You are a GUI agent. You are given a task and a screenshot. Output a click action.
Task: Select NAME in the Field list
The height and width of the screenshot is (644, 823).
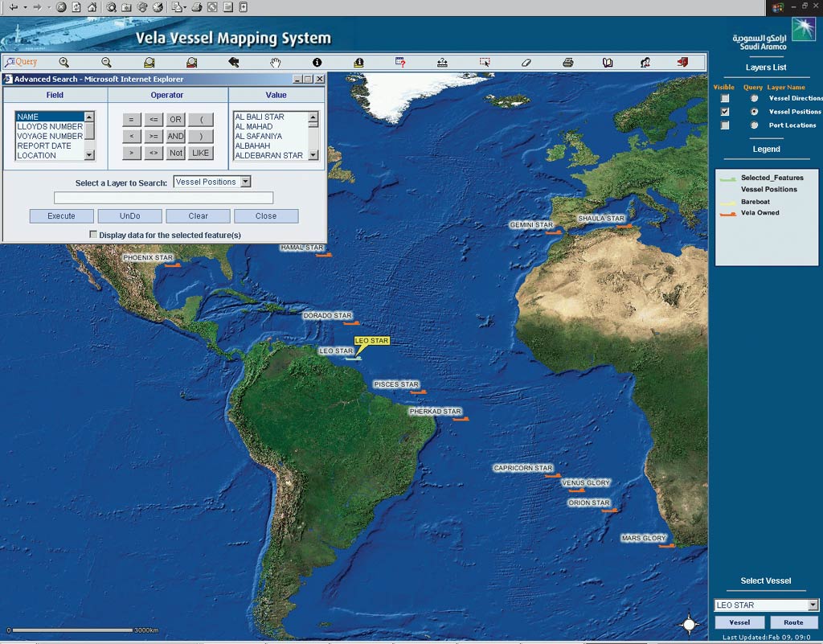click(x=50, y=117)
